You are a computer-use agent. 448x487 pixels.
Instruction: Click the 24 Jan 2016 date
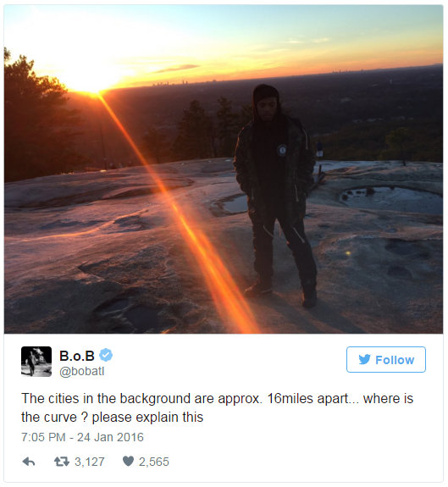click(x=110, y=437)
